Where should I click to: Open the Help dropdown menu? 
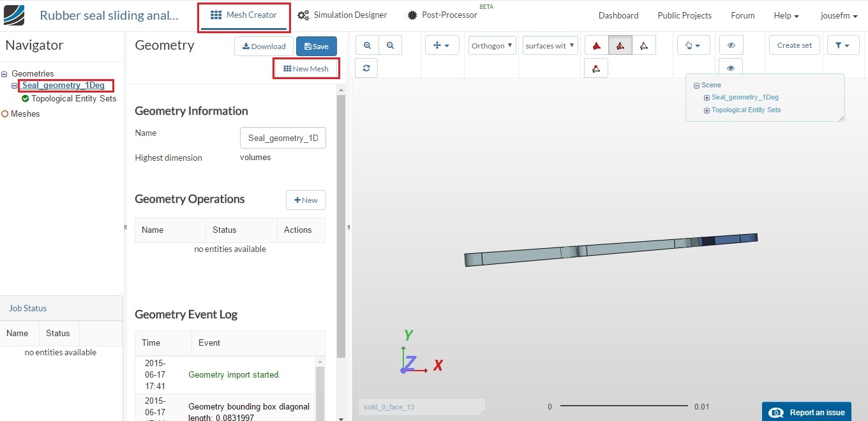786,15
